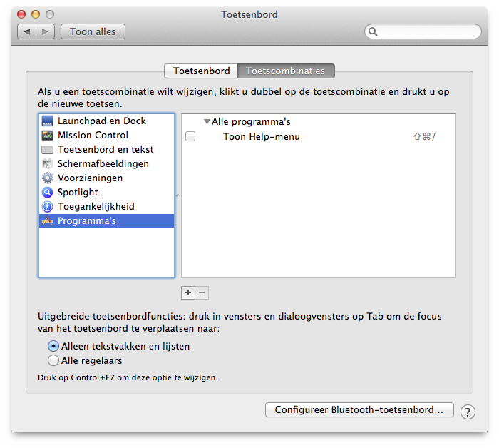This screenshot has width=499, height=448.
Task: Click the Toon alles button
Action: click(x=93, y=31)
